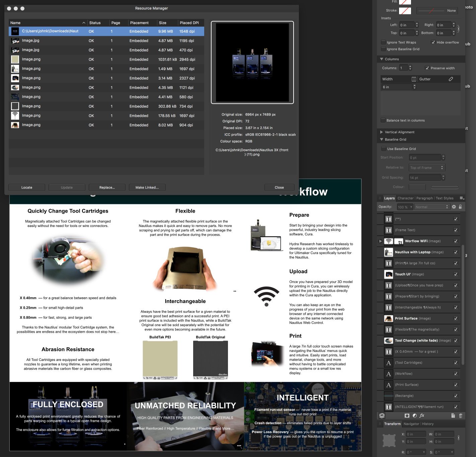476x457 pixels.
Task: Switch to the History tab
Action: [x=428, y=424]
